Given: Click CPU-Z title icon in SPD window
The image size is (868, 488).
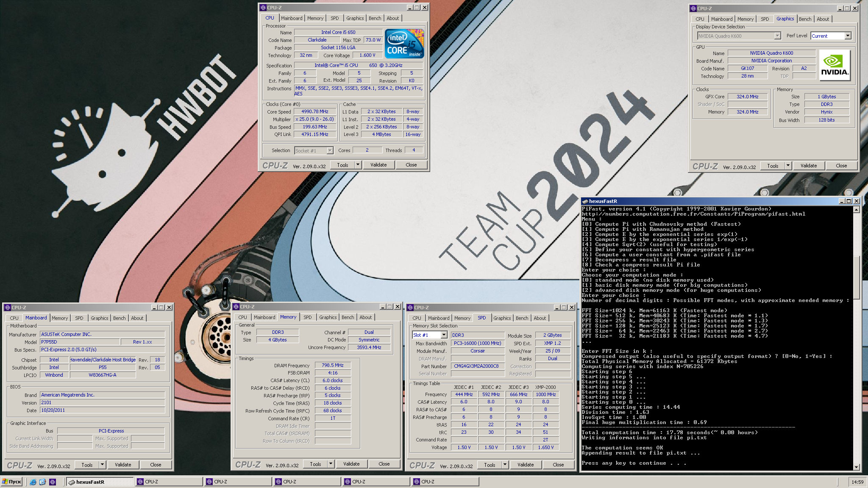Looking at the screenshot, I should click(410, 308).
